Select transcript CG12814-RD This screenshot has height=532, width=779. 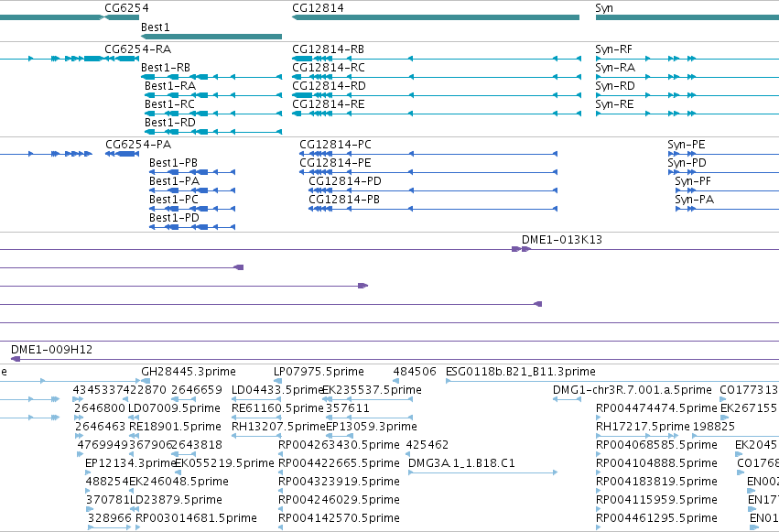[329, 86]
